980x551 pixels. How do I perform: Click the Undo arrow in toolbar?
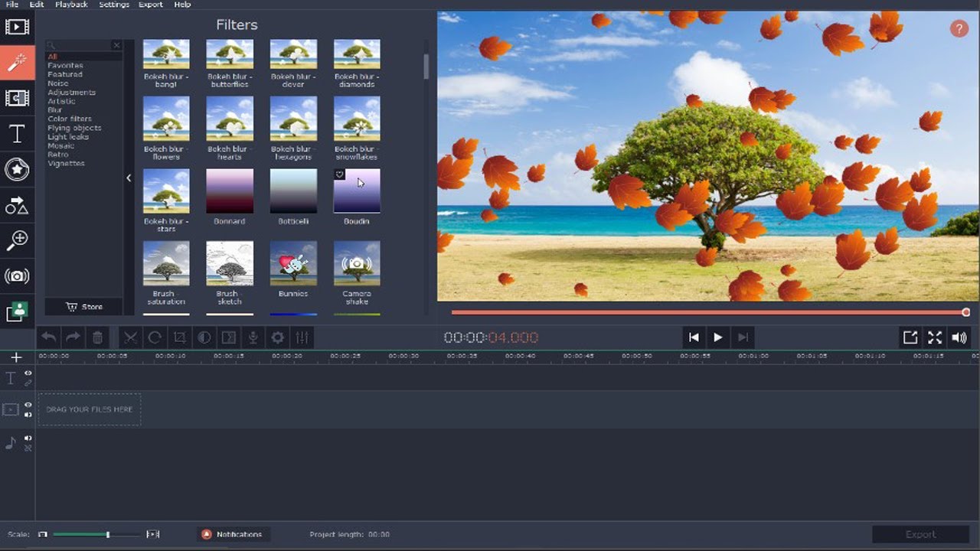[49, 337]
